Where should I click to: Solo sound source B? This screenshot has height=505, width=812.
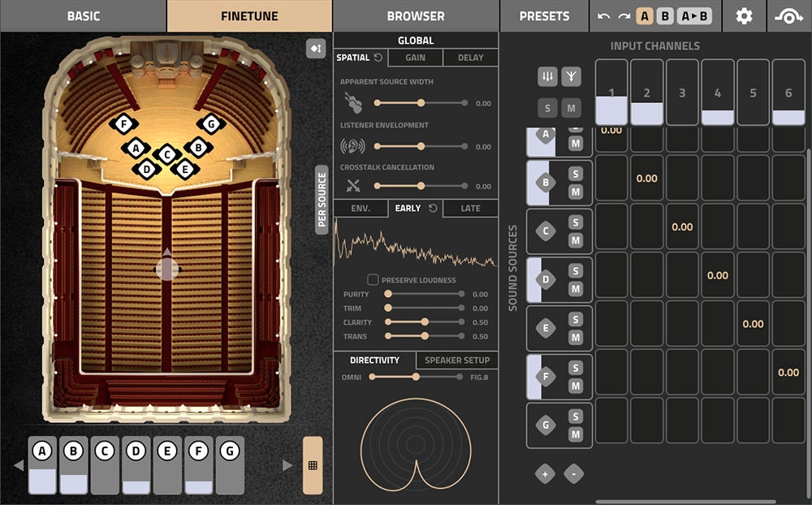point(576,174)
